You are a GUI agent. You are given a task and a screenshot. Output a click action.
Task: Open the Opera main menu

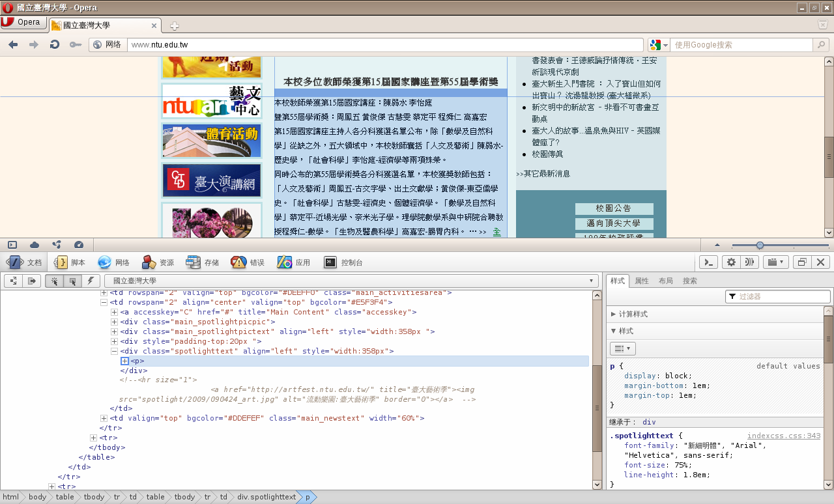[23, 22]
